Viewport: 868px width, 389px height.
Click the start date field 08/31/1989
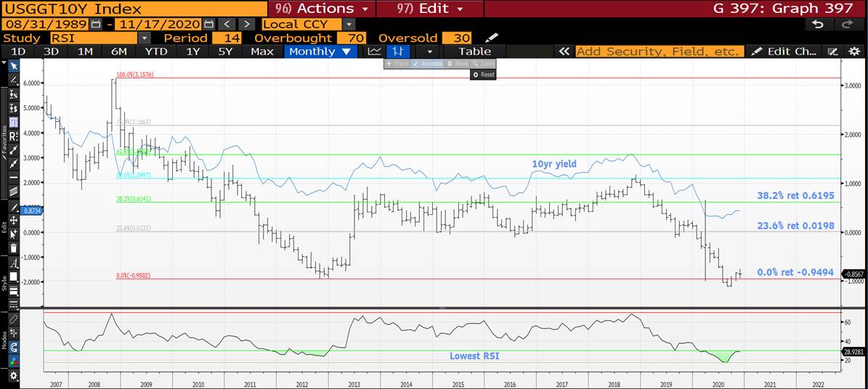tap(45, 25)
